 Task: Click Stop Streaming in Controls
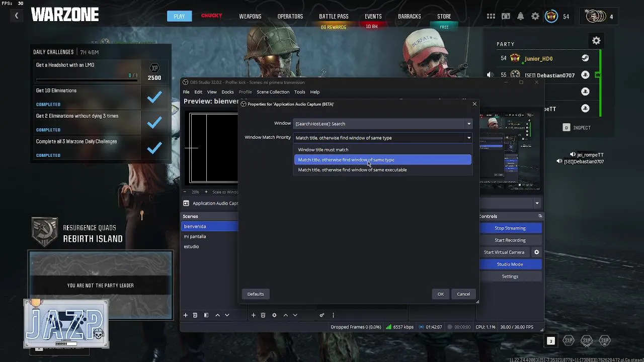pyautogui.click(x=510, y=228)
